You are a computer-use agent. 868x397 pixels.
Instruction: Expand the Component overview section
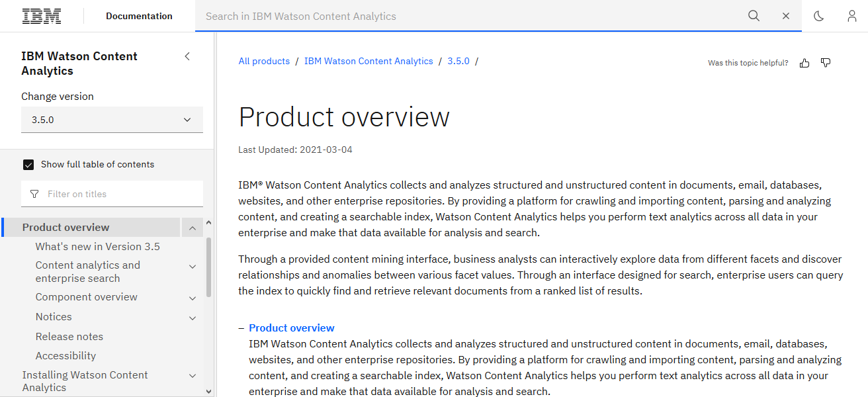point(193,297)
